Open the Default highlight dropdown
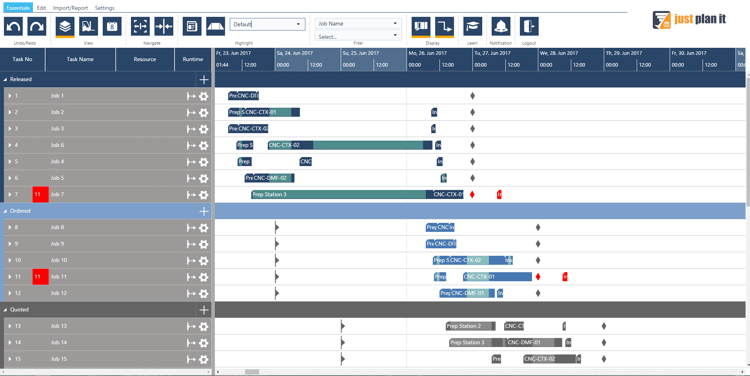The width and height of the screenshot is (750, 376). coord(267,24)
